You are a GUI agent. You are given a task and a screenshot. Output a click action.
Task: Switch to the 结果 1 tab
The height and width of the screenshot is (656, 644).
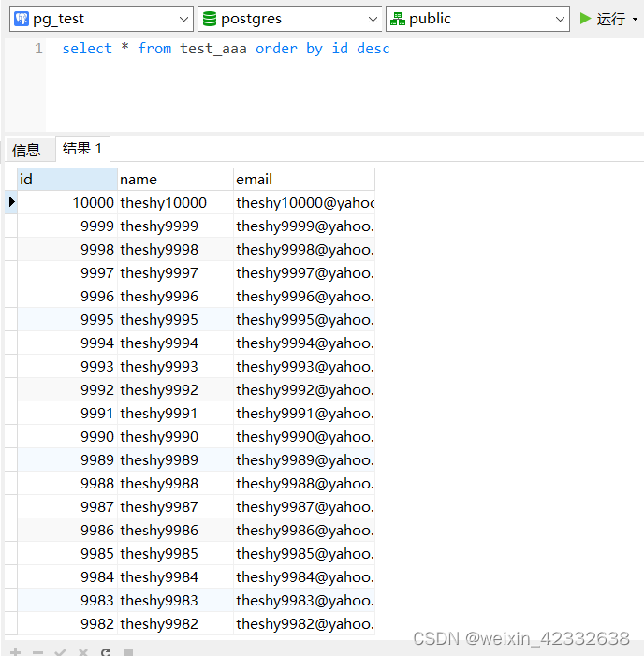82,149
